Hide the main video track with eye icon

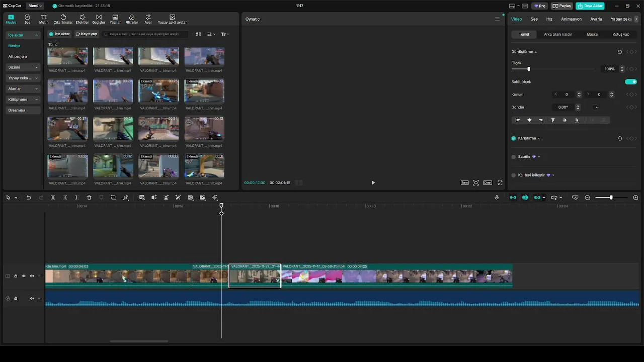click(x=24, y=276)
